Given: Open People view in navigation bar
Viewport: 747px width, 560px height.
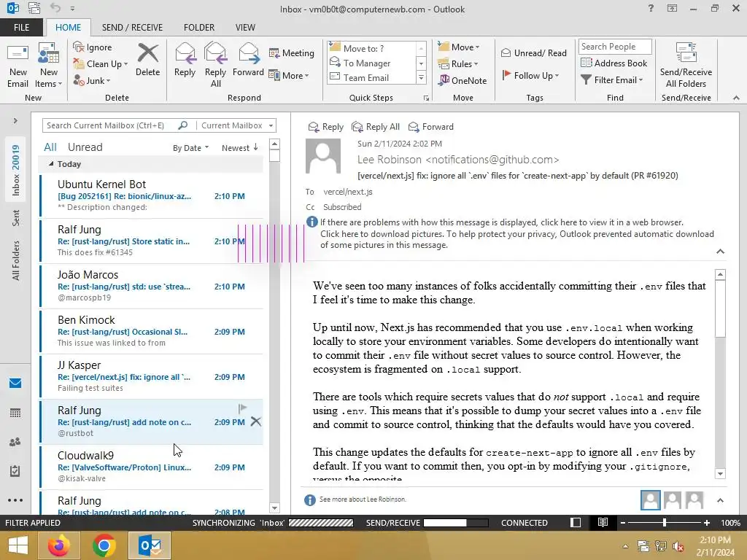Looking at the screenshot, I should (15, 442).
